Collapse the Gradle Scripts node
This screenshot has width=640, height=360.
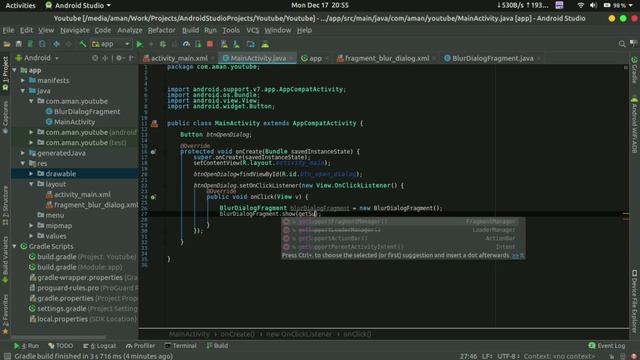pos(15,247)
